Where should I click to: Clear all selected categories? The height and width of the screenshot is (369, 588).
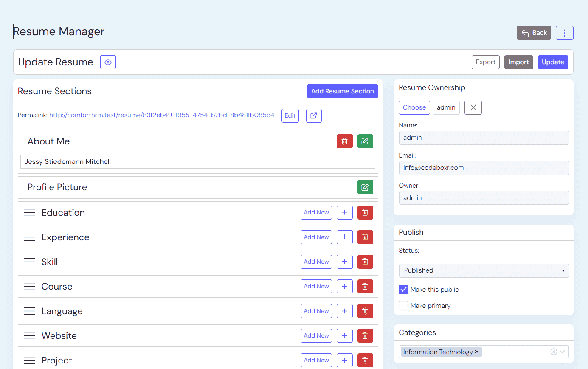tap(554, 352)
